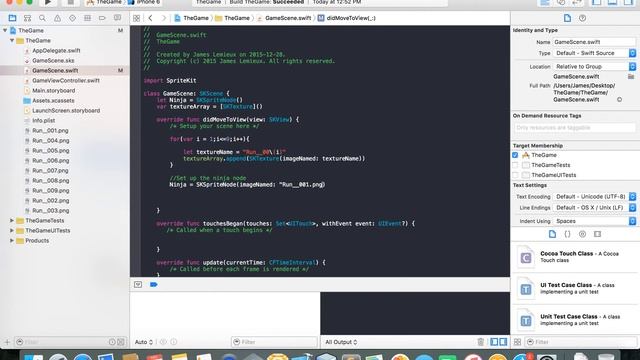640x360 pixels.
Task: Open the Text Encoding dropdown
Action: [594, 196]
